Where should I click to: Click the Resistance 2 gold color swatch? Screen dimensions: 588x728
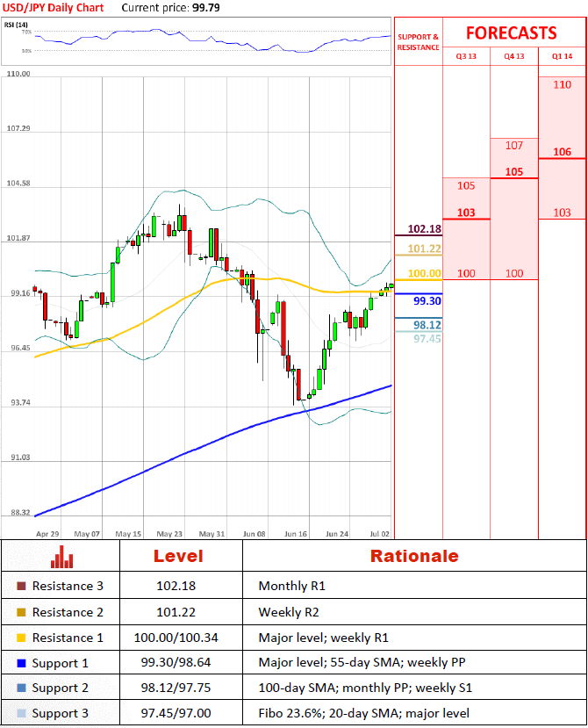(21, 612)
